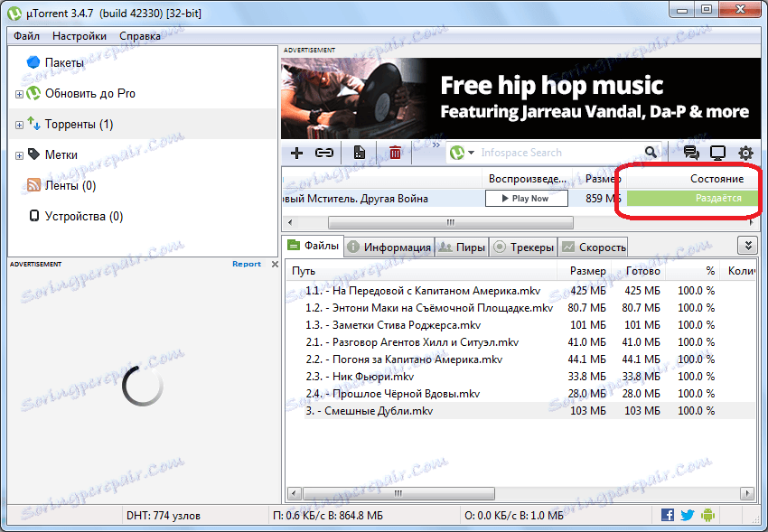Sort files by Путь column header
Image resolution: width=768 pixels, height=532 pixels.
click(x=421, y=271)
